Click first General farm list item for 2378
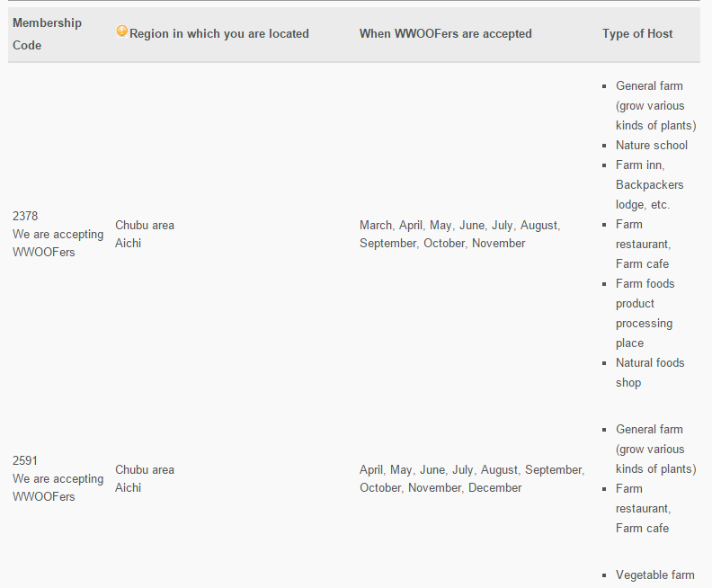 point(655,106)
